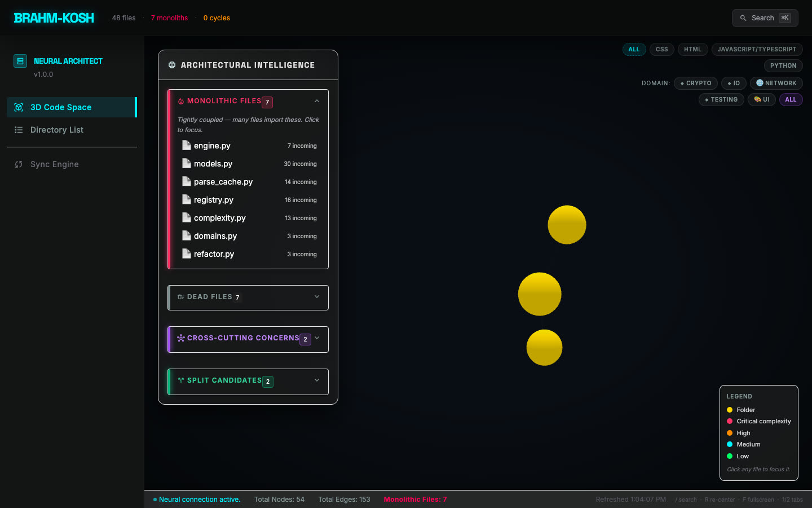812x508 pixels.
Task: Toggle the CSS language filter
Action: point(662,50)
